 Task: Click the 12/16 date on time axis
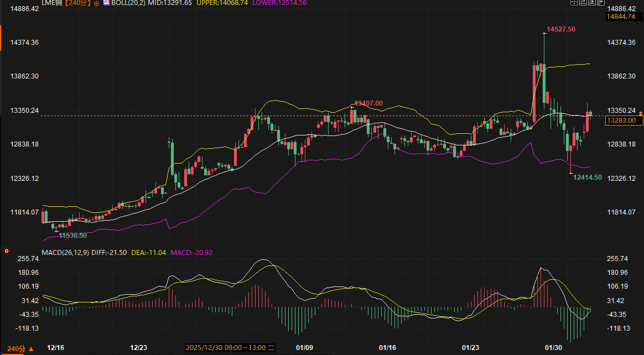click(x=56, y=348)
